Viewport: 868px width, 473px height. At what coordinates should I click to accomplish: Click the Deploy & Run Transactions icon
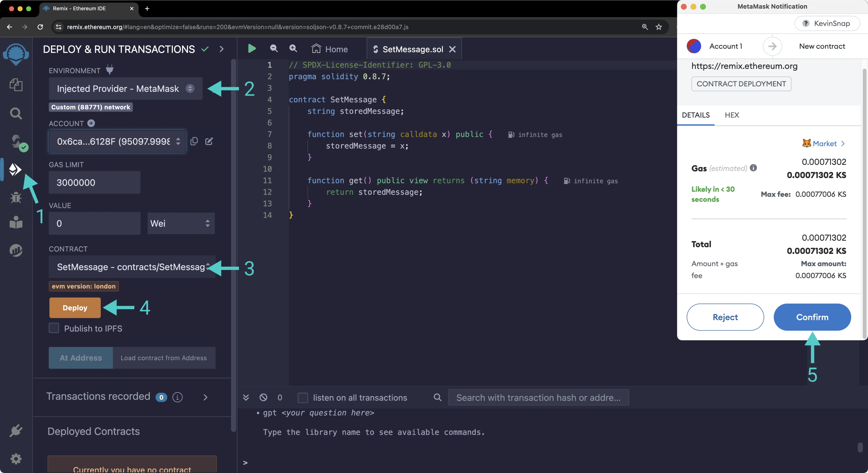pos(16,170)
